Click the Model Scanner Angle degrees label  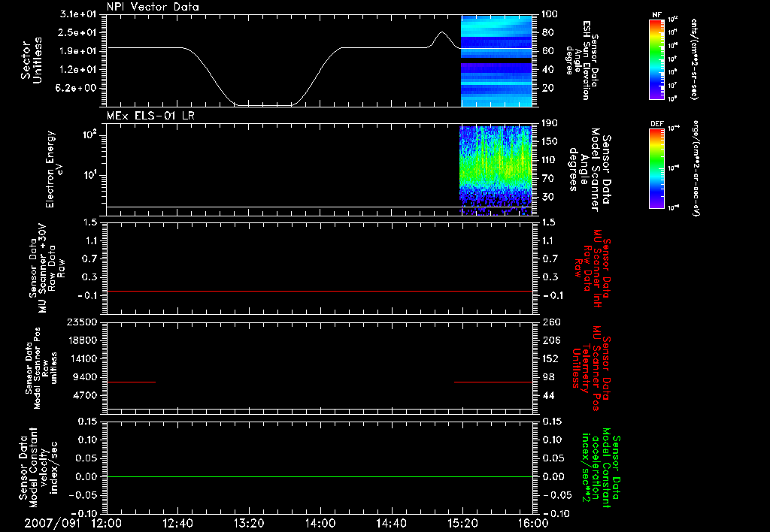click(591, 170)
